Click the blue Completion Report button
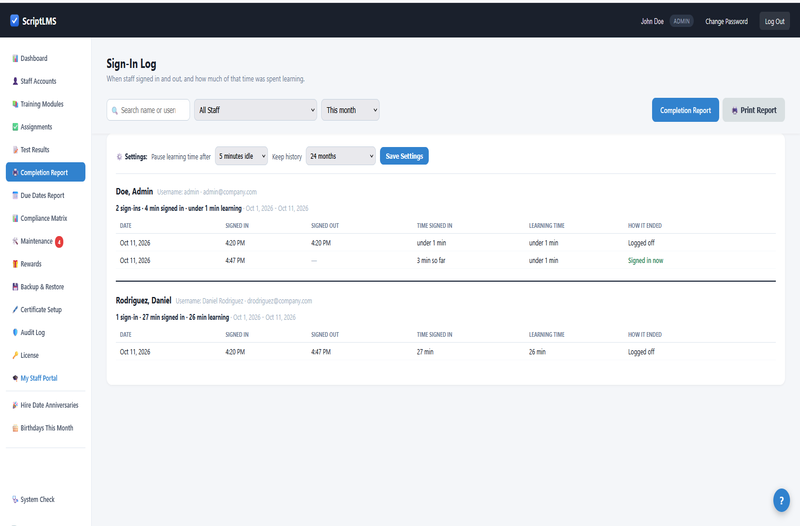Screen dimensions: 800x526 coord(685,110)
